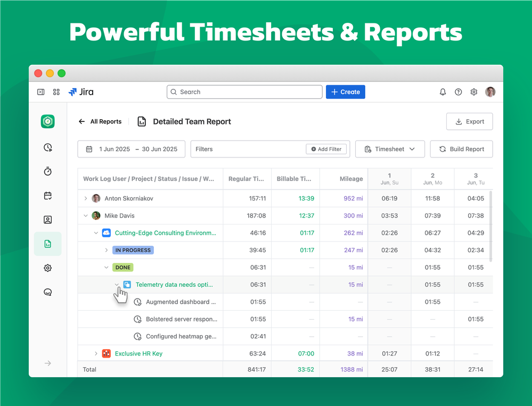Click the Build Report button
Image resolution: width=532 pixels, height=406 pixels.
pyautogui.click(x=461, y=149)
